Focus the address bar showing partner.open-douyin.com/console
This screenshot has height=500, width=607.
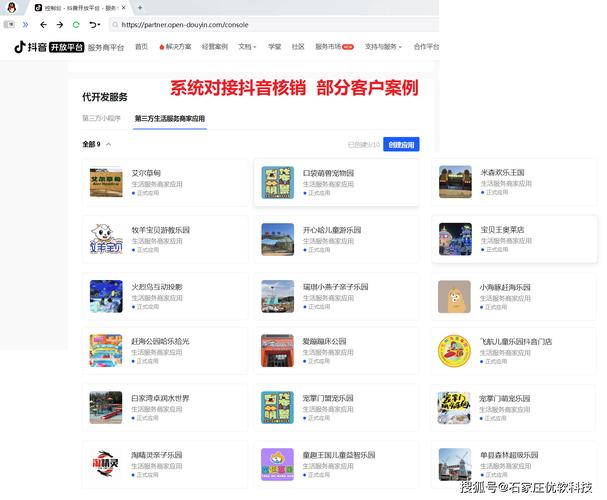point(275,25)
